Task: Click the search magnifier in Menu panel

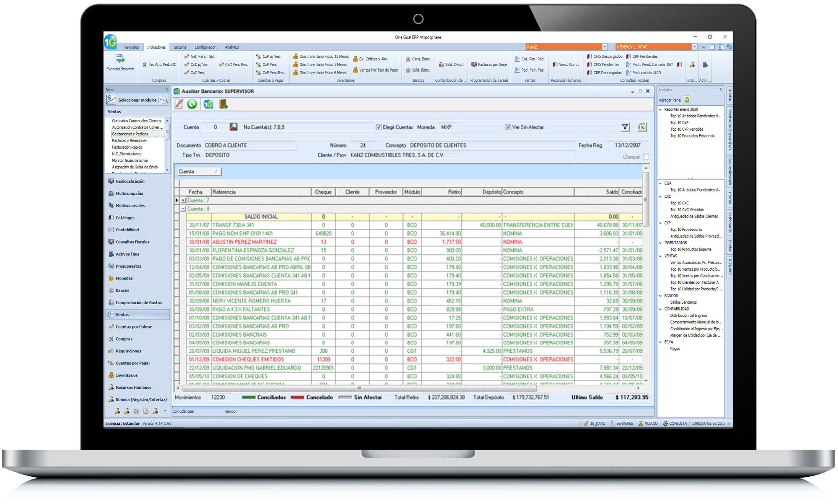Action: [x=166, y=100]
